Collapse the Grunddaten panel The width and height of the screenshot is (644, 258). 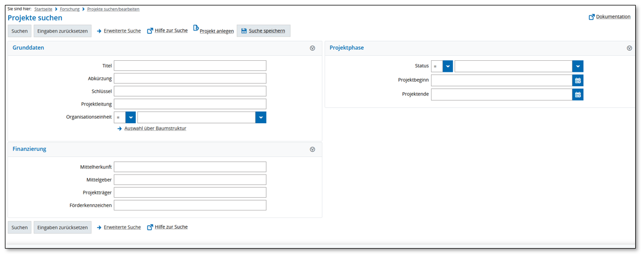coord(312,48)
